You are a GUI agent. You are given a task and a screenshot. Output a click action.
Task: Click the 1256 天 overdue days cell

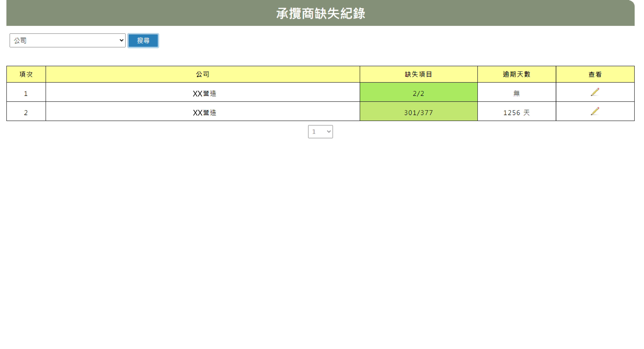click(516, 111)
